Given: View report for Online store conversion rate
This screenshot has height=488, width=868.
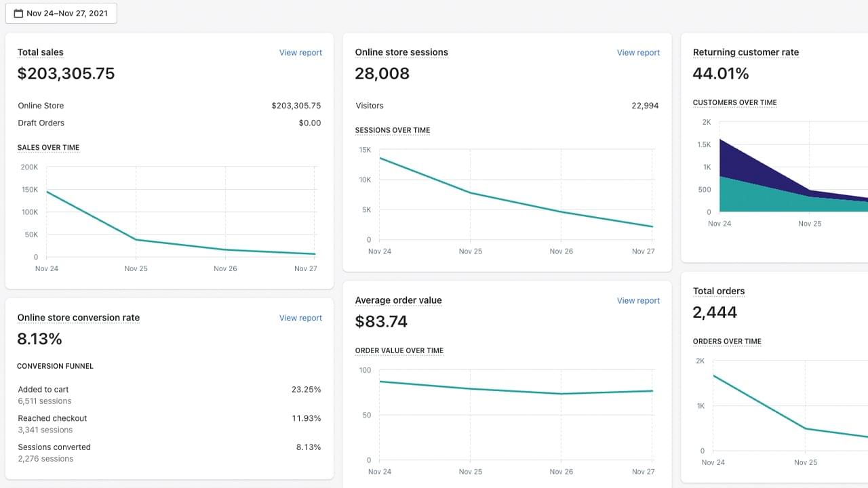Looking at the screenshot, I should pos(300,318).
